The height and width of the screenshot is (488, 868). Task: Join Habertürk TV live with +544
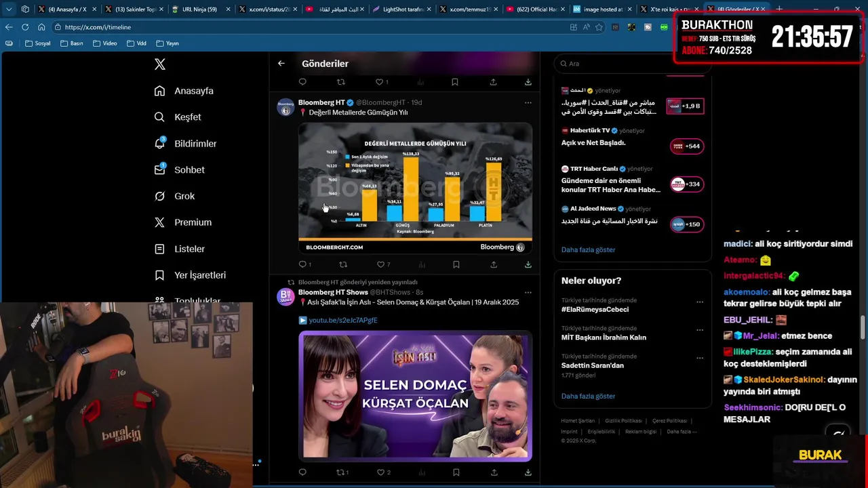pyautogui.click(x=687, y=146)
